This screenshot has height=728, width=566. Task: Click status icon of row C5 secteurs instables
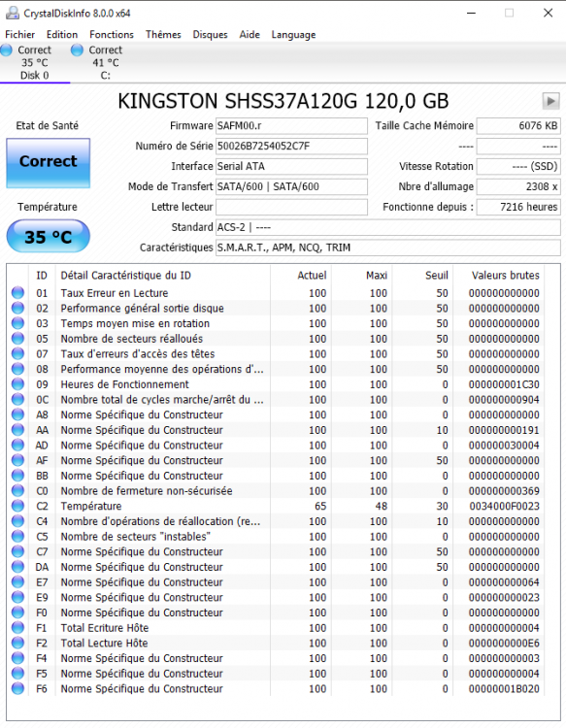17,536
